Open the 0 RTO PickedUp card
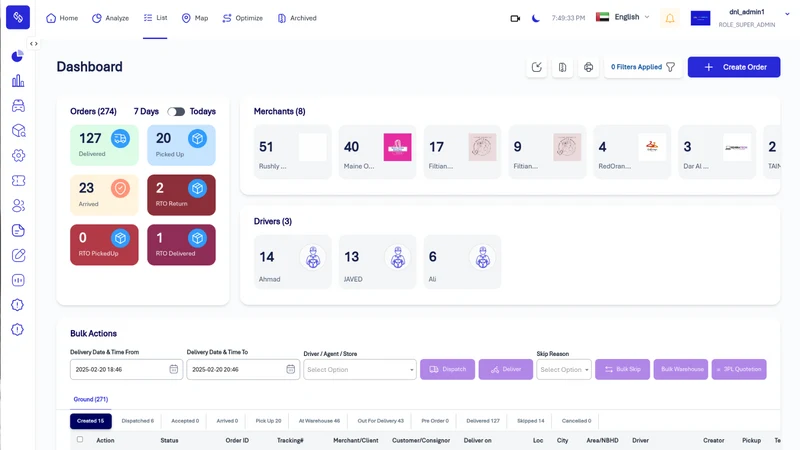The width and height of the screenshot is (800, 450). tap(104, 245)
